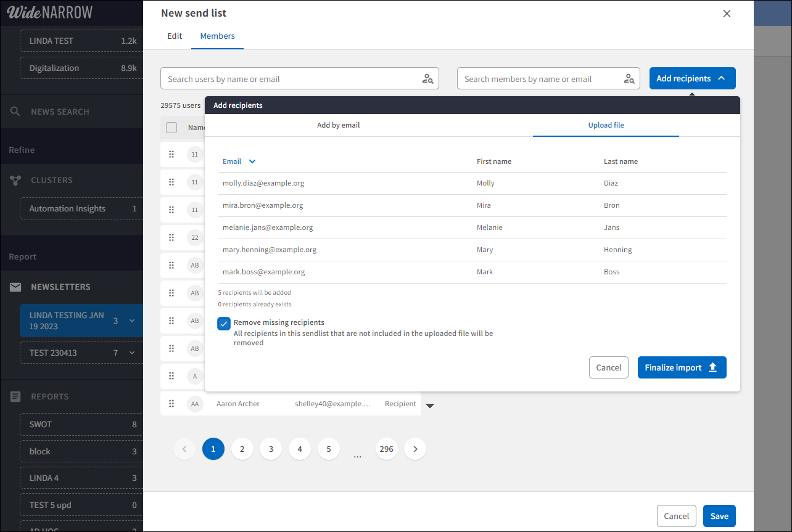Select the Clusters icon in the sidebar

[15, 180]
